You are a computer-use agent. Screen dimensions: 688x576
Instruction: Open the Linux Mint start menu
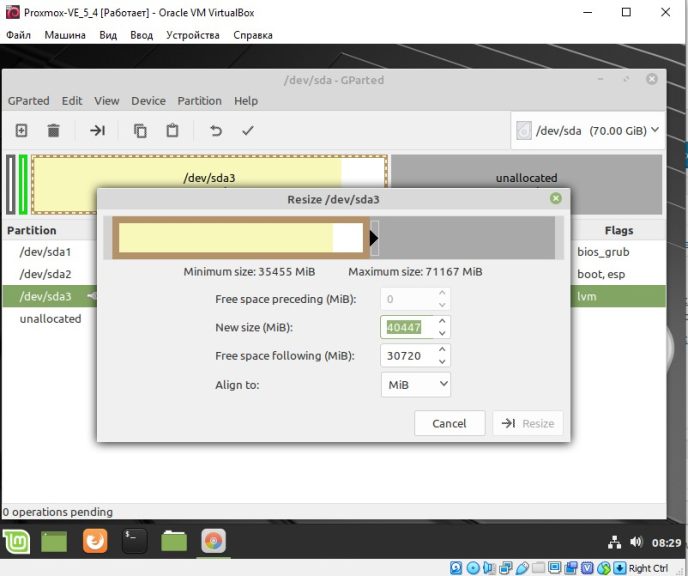coord(16,542)
